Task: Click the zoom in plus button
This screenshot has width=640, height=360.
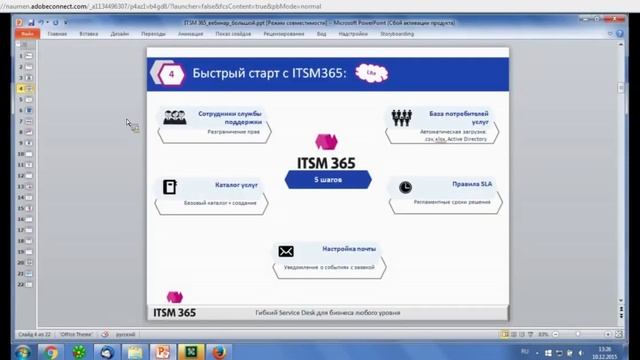Action: click(607, 334)
